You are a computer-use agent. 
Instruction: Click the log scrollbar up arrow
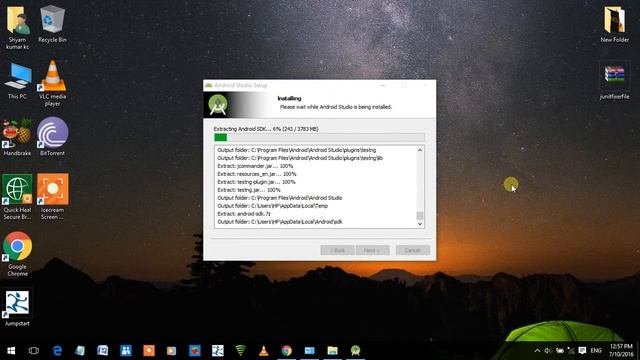420,150
